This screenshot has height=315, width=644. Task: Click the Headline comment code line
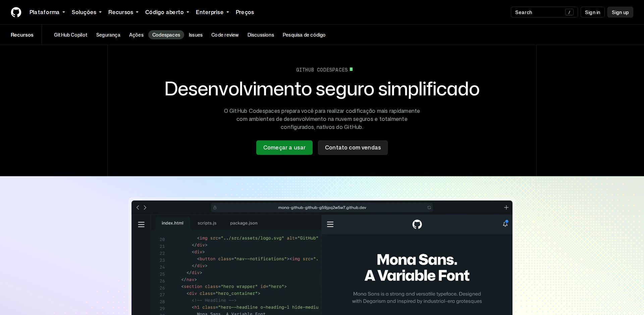pos(214,300)
